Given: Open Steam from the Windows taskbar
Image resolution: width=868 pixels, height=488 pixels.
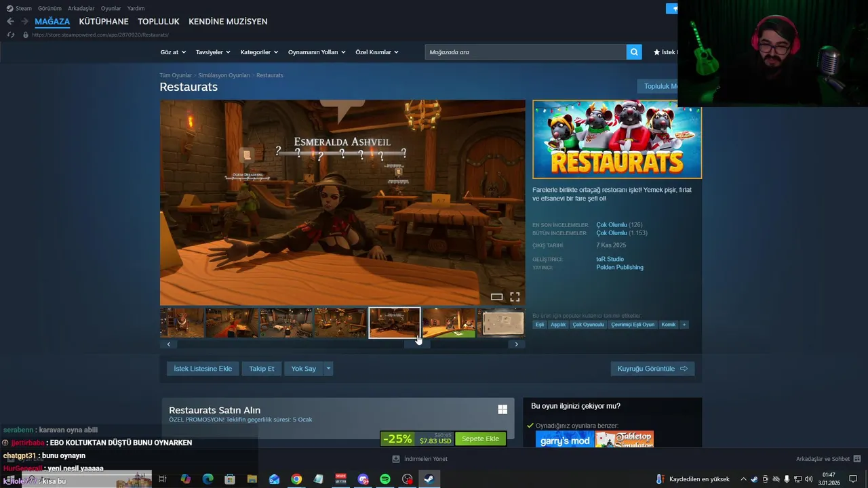Looking at the screenshot, I should pyautogui.click(x=429, y=479).
